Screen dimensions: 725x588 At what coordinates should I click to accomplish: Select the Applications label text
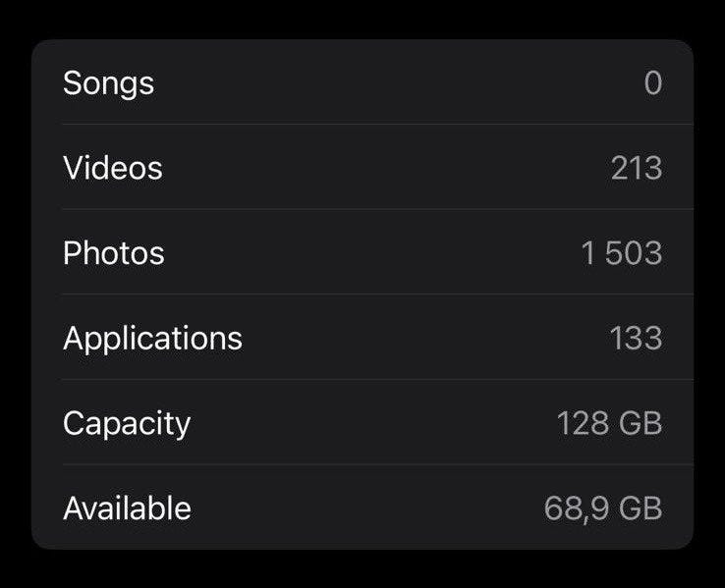[152, 339]
